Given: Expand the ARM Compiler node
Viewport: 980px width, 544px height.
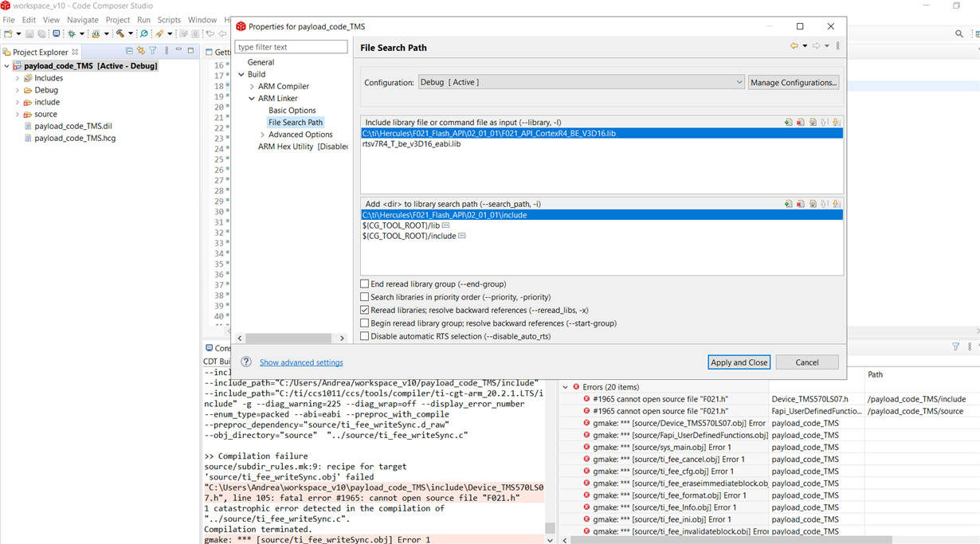Looking at the screenshot, I should coord(252,86).
